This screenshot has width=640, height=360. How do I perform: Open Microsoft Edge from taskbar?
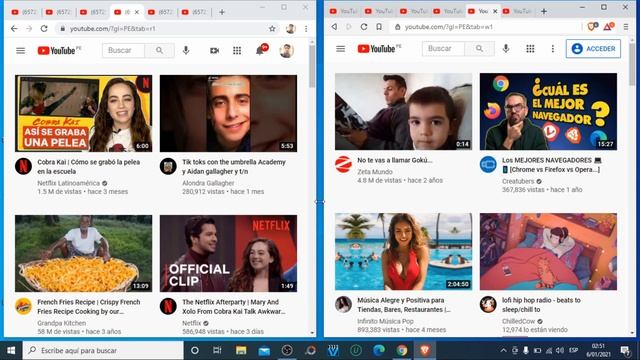[x=378, y=350]
